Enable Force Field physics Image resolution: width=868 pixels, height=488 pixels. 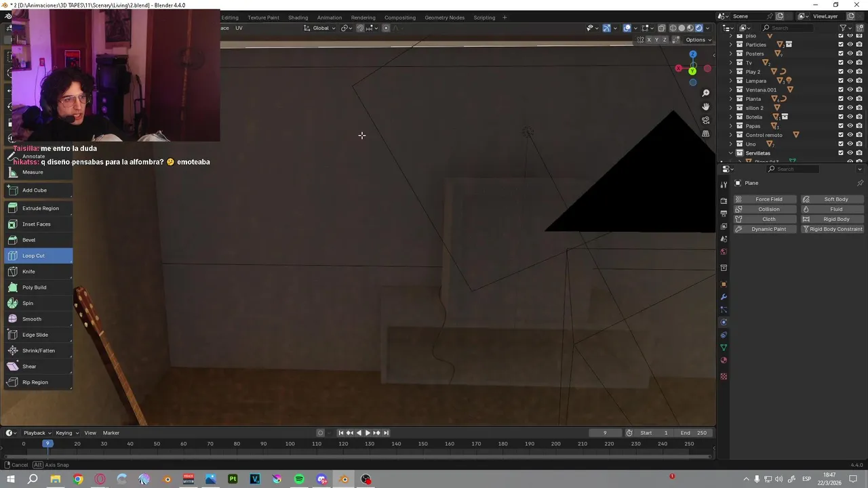pyautogui.click(x=764, y=199)
